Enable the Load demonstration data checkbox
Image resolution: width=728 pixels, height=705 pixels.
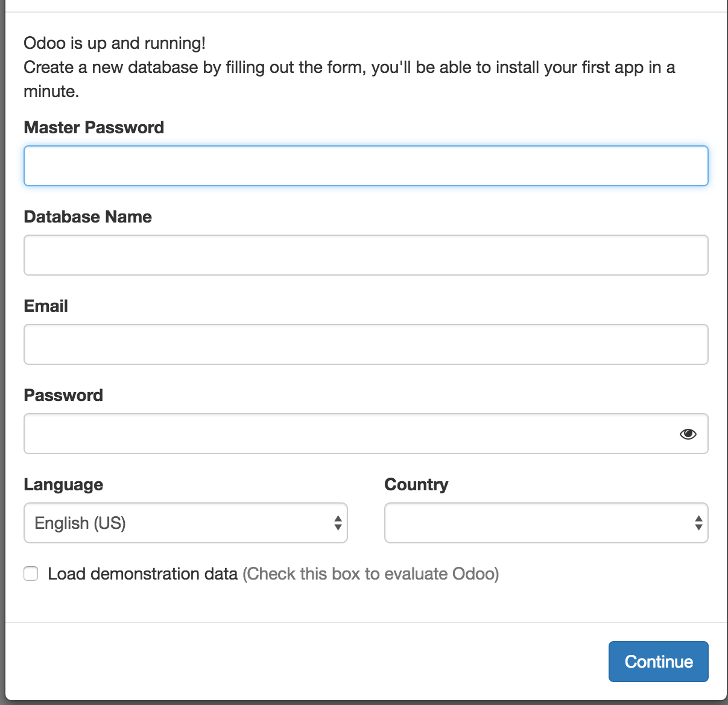pos(31,574)
